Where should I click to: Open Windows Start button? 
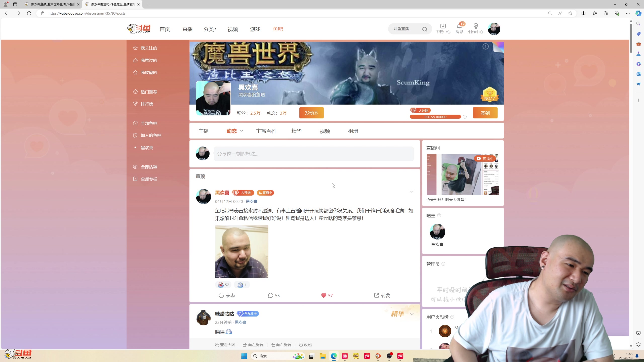(244, 356)
